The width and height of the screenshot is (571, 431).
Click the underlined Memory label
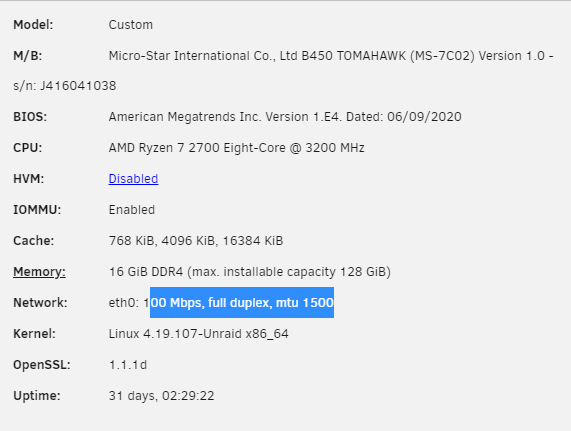point(39,272)
